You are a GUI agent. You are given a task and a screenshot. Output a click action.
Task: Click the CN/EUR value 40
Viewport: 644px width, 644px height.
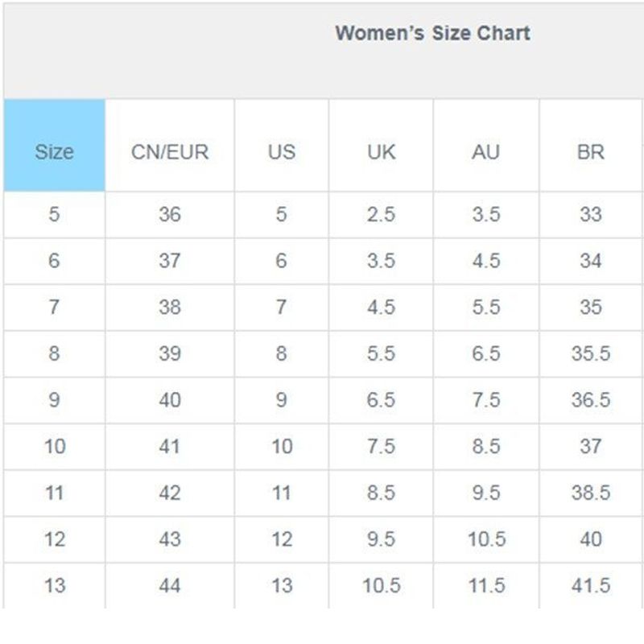point(170,400)
